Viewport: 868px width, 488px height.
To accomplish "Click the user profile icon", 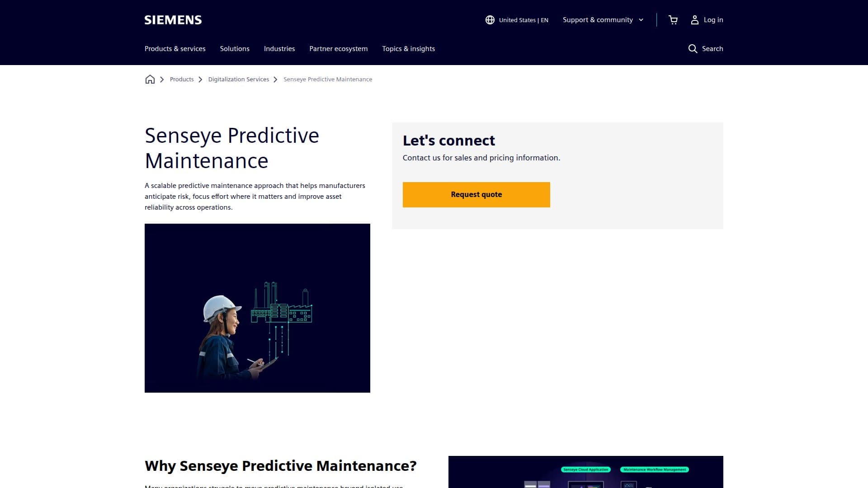I will [695, 20].
